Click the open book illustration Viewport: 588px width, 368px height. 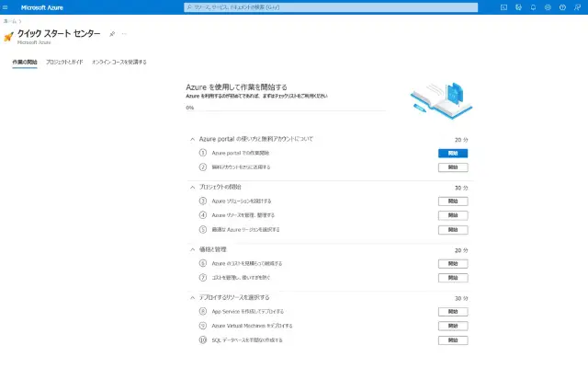441,100
